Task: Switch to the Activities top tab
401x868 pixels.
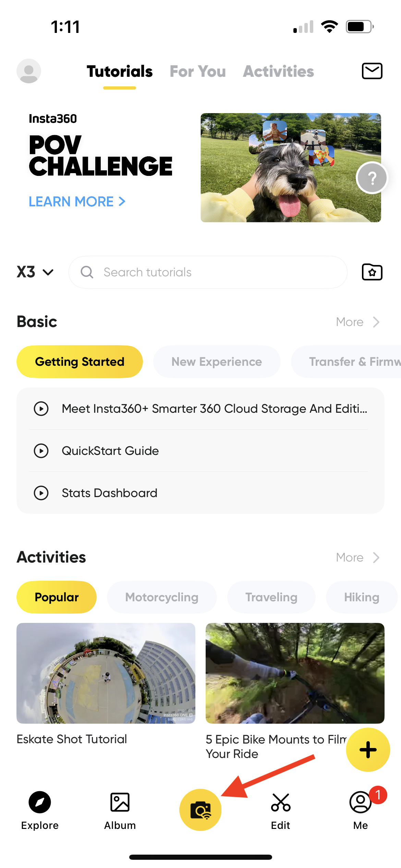Action: [x=278, y=71]
